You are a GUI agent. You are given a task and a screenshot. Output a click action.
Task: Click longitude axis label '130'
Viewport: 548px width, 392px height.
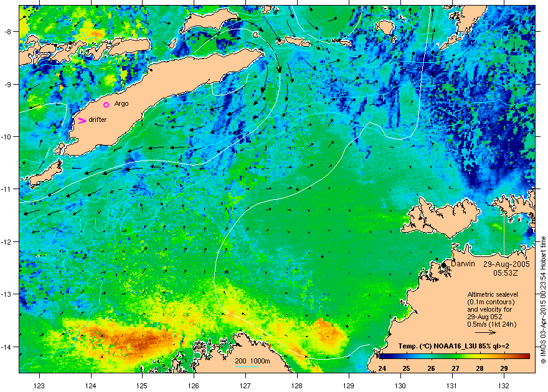pos(400,386)
